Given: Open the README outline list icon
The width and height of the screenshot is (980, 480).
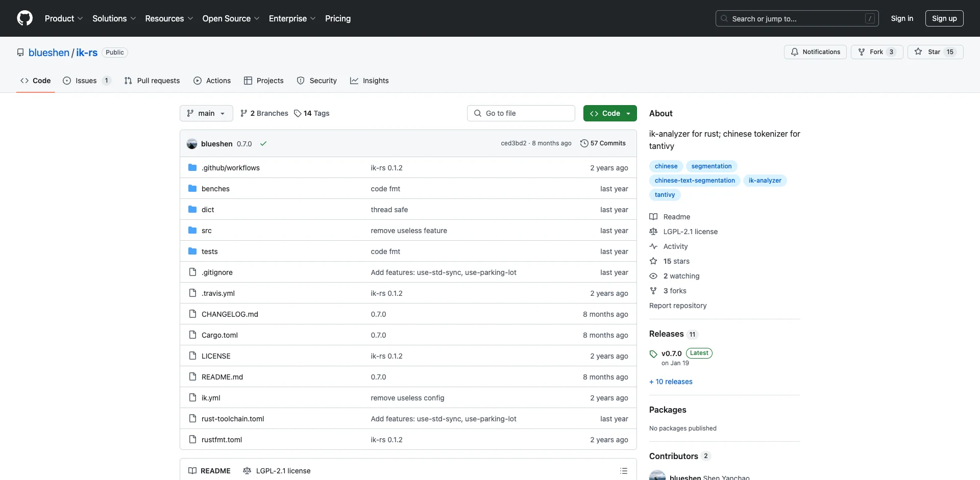Looking at the screenshot, I should (623, 471).
